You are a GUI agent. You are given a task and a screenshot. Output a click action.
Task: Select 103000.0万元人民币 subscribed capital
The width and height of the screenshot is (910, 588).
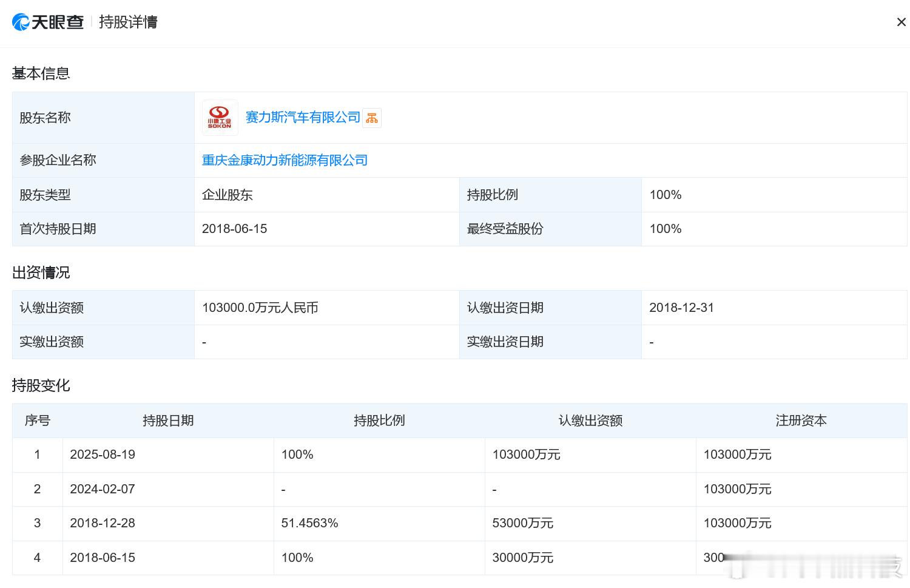pos(260,308)
